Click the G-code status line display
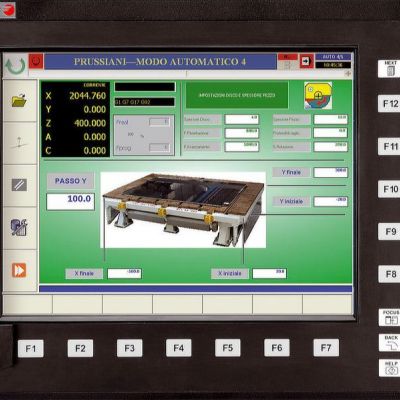This screenshot has height=400, width=400. [x=145, y=102]
